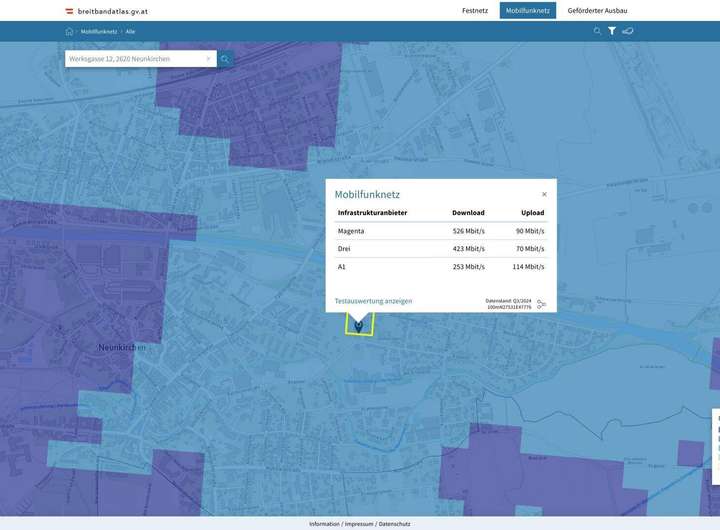The height and width of the screenshot is (530, 720).
Task: Switch to the Festnetz tab
Action: coord(475,10)
